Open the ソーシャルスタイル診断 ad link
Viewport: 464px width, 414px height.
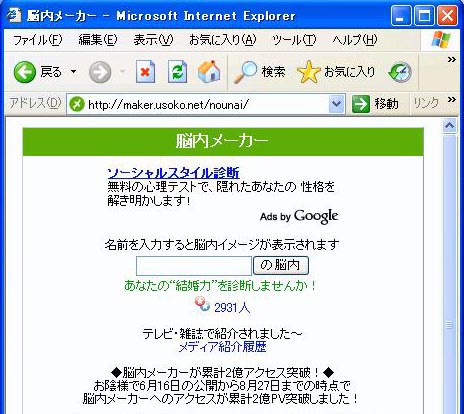pyautogui.click(x=173, y=173)
